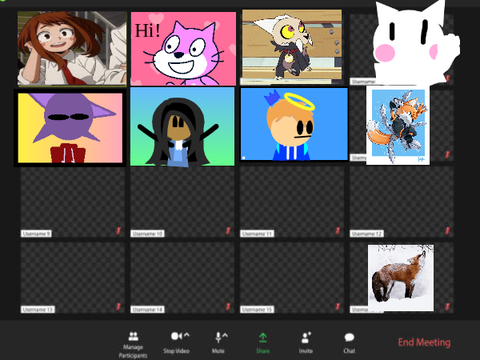Select the purple cat character tile

pyautogui.click(x=70, y=128)
